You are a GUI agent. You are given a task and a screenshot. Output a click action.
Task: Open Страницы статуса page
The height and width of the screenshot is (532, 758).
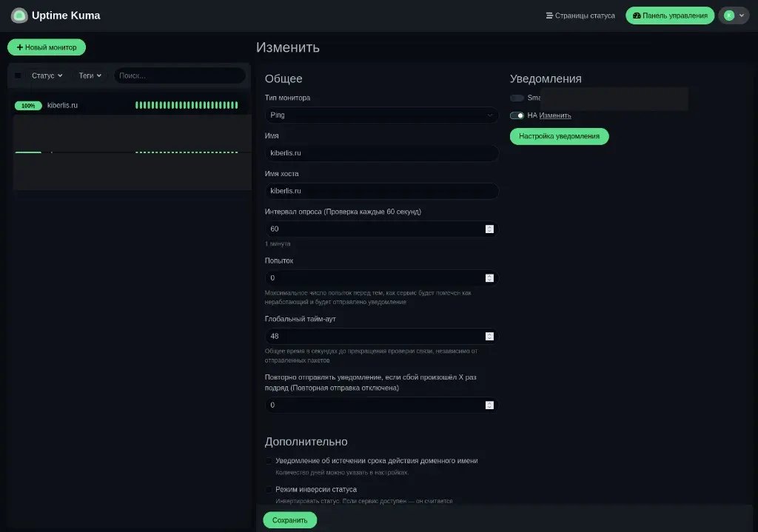coord(580,16)
